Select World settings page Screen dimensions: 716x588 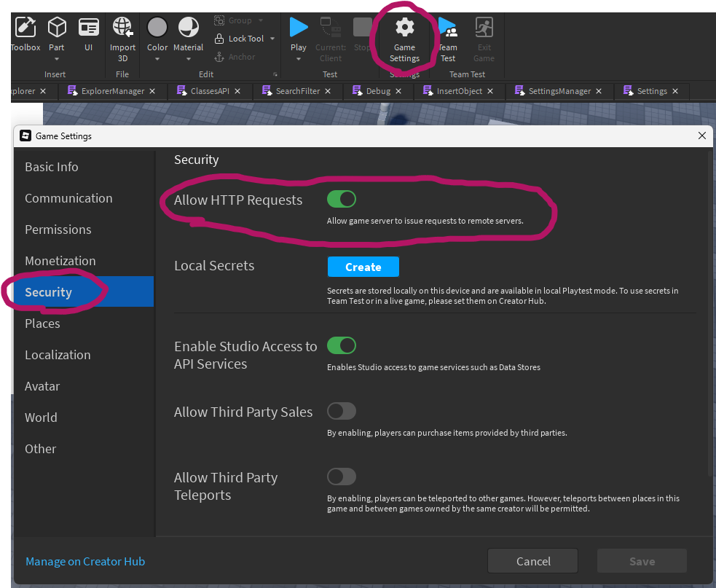click(84, 417)
